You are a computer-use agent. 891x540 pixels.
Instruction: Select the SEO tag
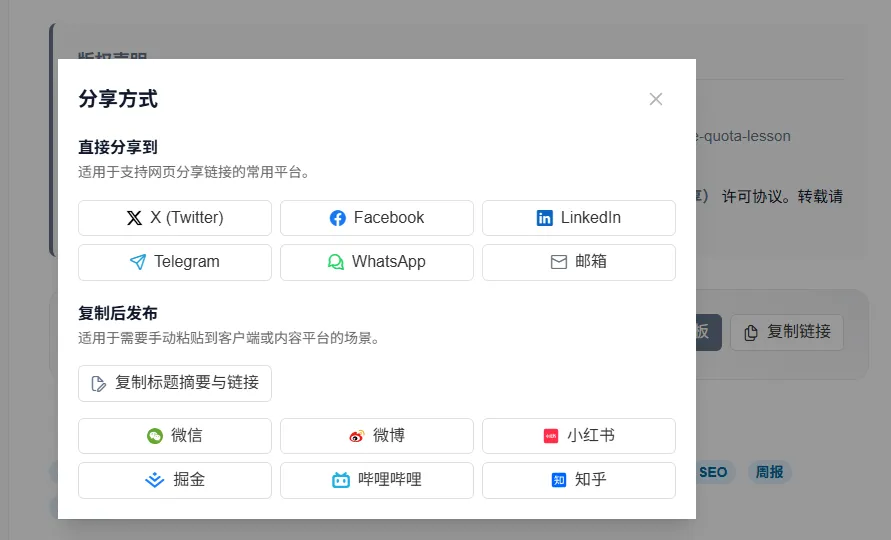pos(715,472)
